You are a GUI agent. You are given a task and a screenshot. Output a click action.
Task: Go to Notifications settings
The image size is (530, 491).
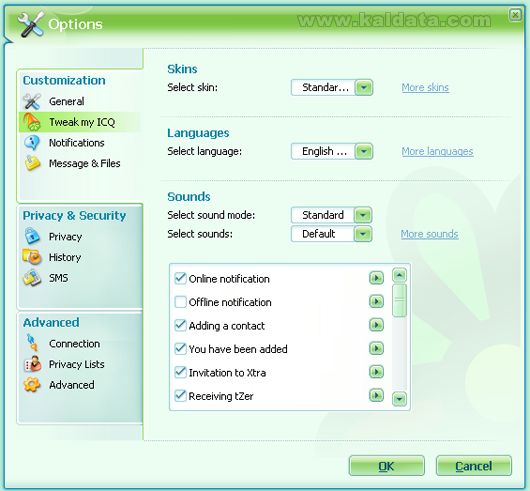pyautogui.click(x=77, y=143)
